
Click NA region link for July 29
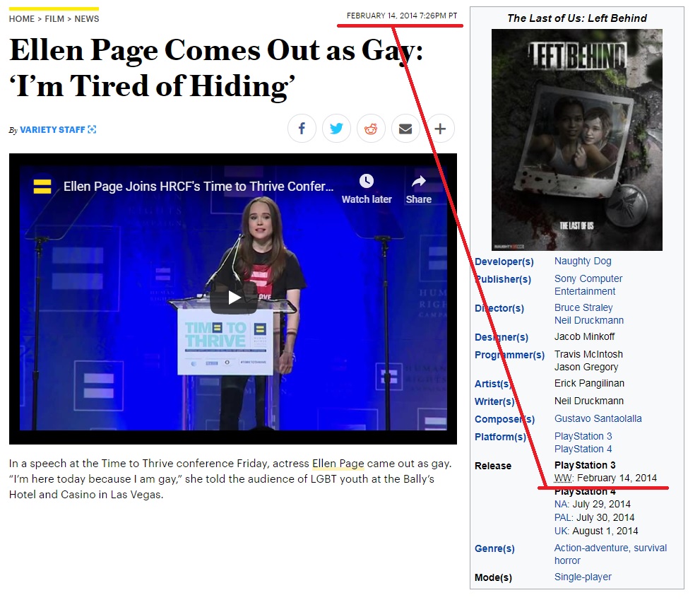562,504
